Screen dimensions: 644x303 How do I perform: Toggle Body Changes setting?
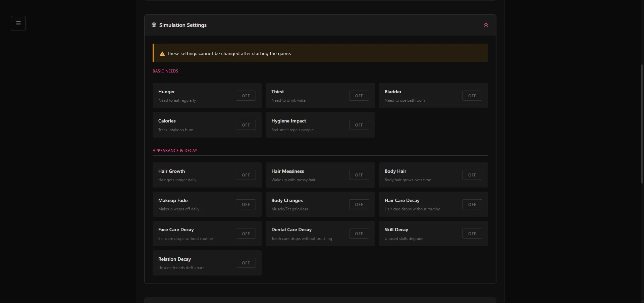coord(359,204)
